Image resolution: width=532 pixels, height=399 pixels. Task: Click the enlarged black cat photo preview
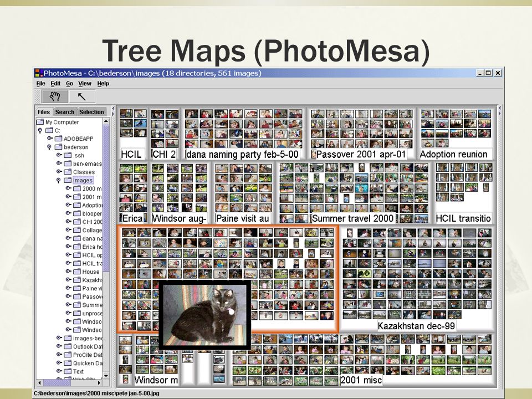tap(205, 315)
